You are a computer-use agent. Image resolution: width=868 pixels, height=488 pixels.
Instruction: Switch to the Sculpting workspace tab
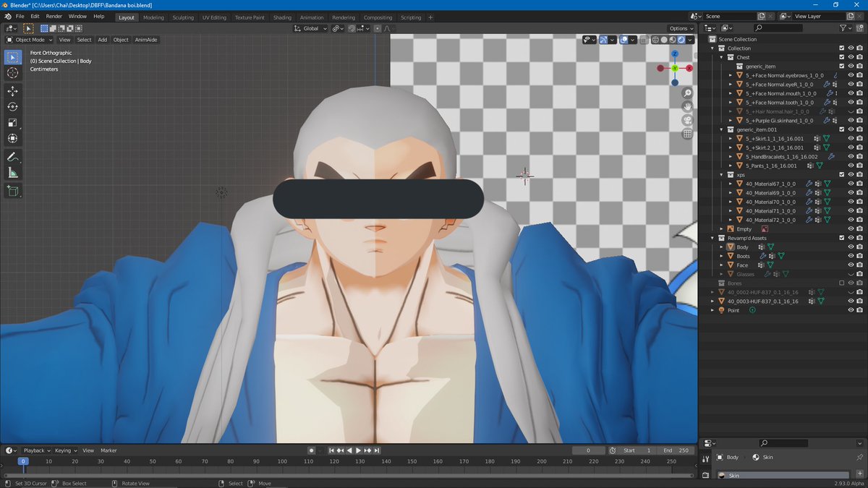coord(183,17)
